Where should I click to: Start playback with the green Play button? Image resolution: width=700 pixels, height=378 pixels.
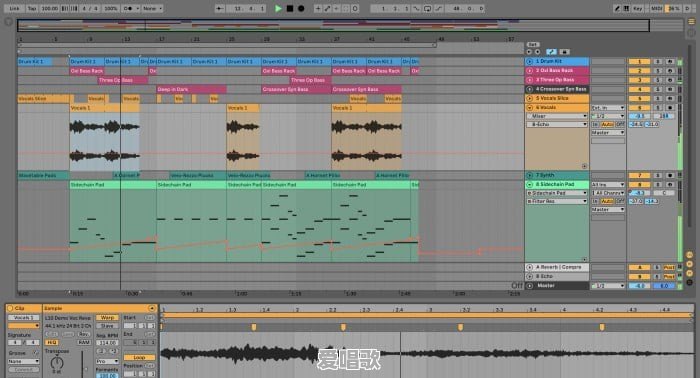278,8
